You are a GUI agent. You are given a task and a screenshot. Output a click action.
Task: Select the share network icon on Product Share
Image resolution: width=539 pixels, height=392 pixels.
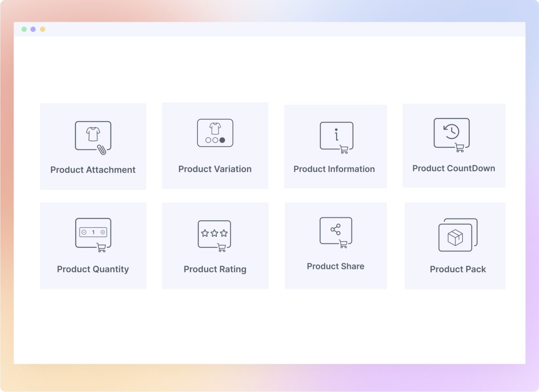click(336, 229)
